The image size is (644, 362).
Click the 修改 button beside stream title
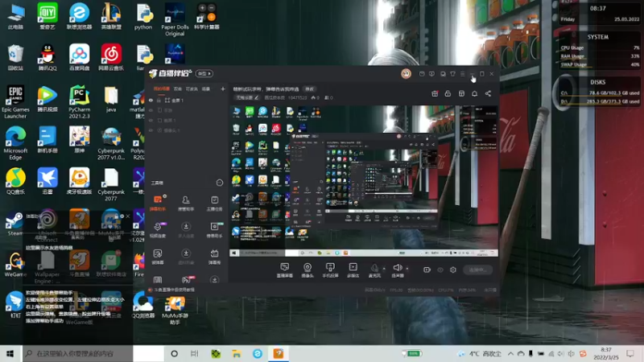[309, 89]
